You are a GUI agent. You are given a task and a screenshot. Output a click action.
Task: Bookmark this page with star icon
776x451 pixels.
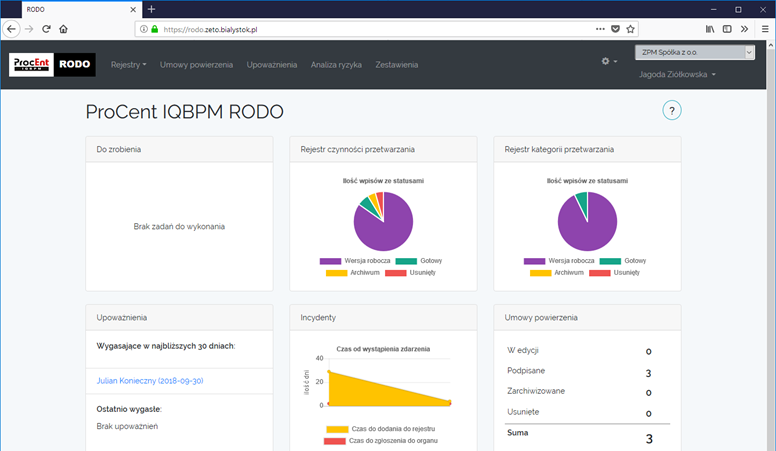(630, 29)
